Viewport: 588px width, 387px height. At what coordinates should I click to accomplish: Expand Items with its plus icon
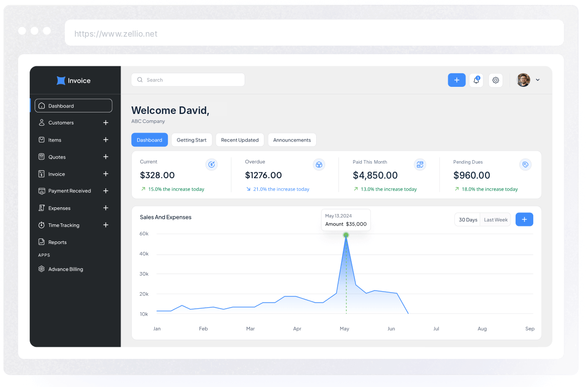pyautogui.click(x=106, y=140)
